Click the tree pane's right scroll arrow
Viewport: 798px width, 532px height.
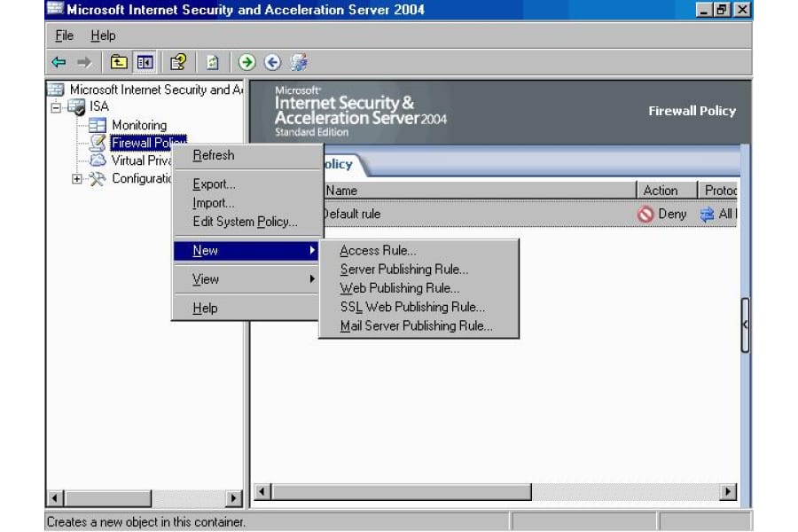point(233,498)
